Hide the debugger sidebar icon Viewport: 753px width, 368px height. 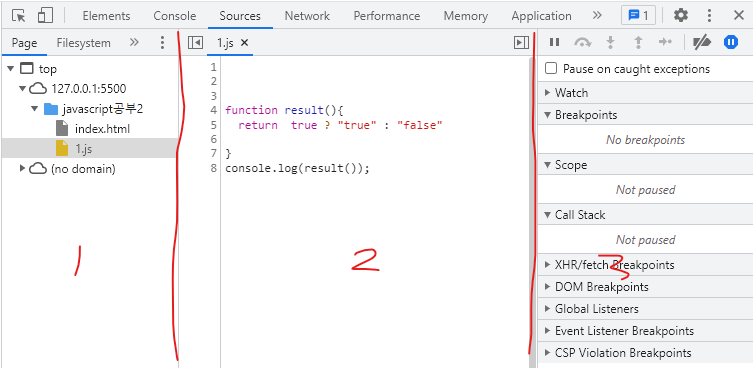point(521,43)
